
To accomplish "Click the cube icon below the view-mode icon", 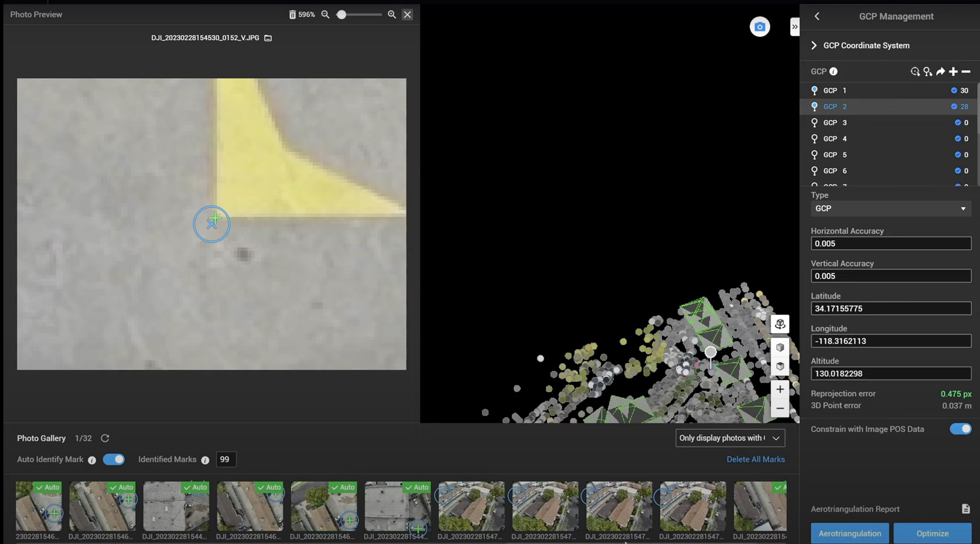I will pos(780,347).
